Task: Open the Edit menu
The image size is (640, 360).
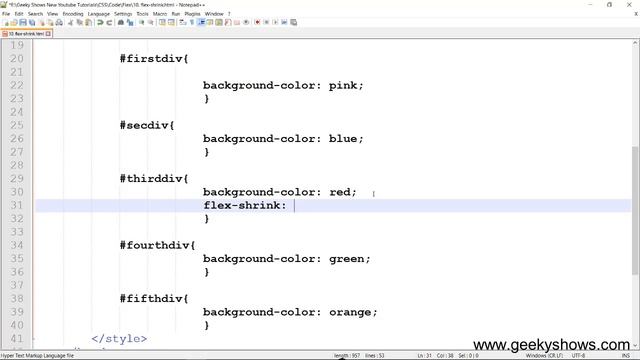Action: 19,14
